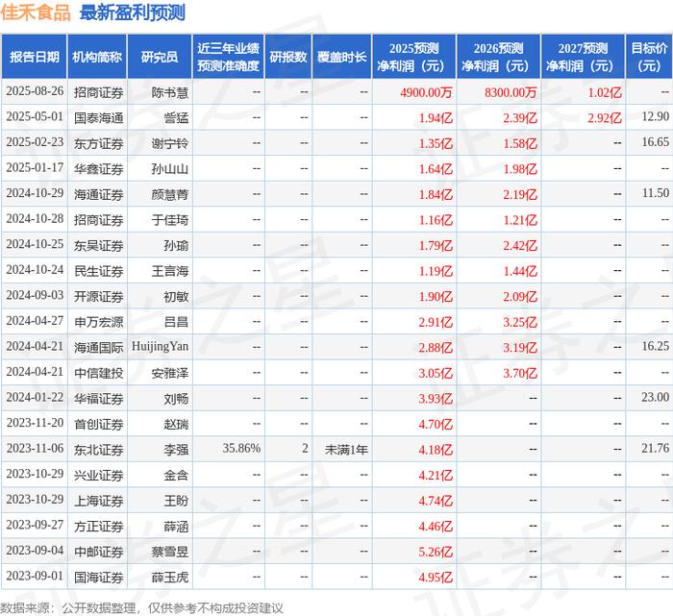This screenshot has height=616, width=673.
Task: Select analyst name 谢宁铃
Action: (170, 143)
